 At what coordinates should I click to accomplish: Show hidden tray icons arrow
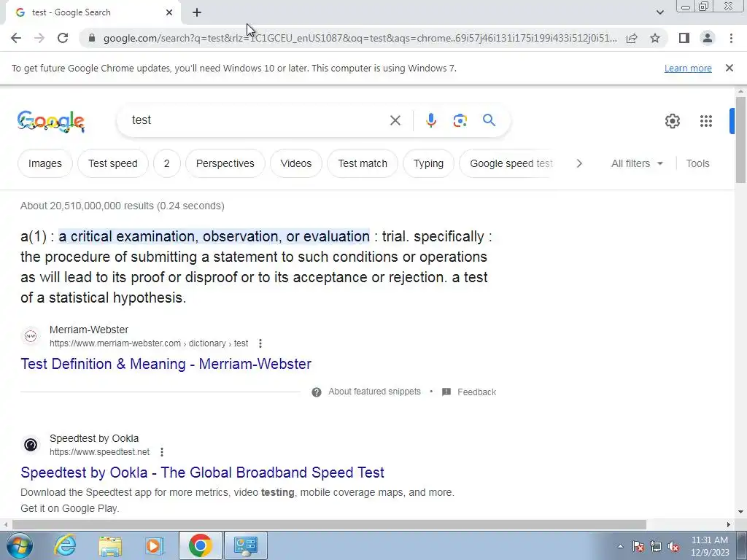(620, 546)
